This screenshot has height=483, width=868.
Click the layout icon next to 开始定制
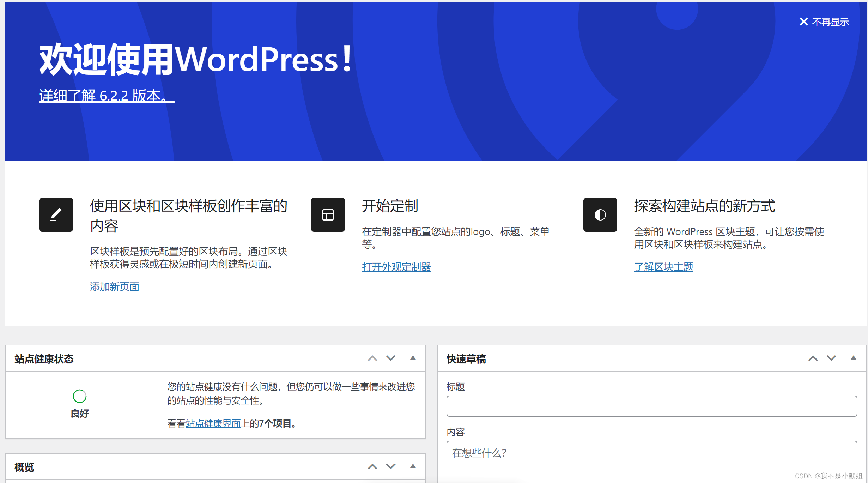[x=328, y=215]
